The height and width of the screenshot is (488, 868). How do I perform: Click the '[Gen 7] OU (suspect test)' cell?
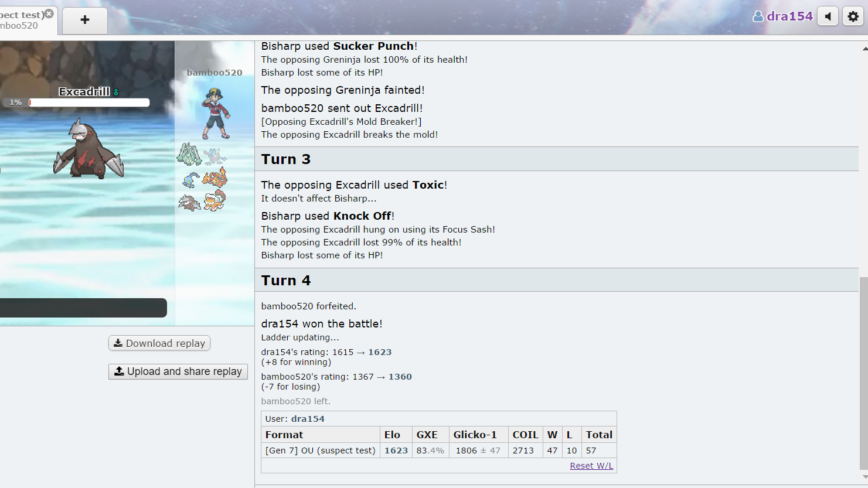pos(321,451)
